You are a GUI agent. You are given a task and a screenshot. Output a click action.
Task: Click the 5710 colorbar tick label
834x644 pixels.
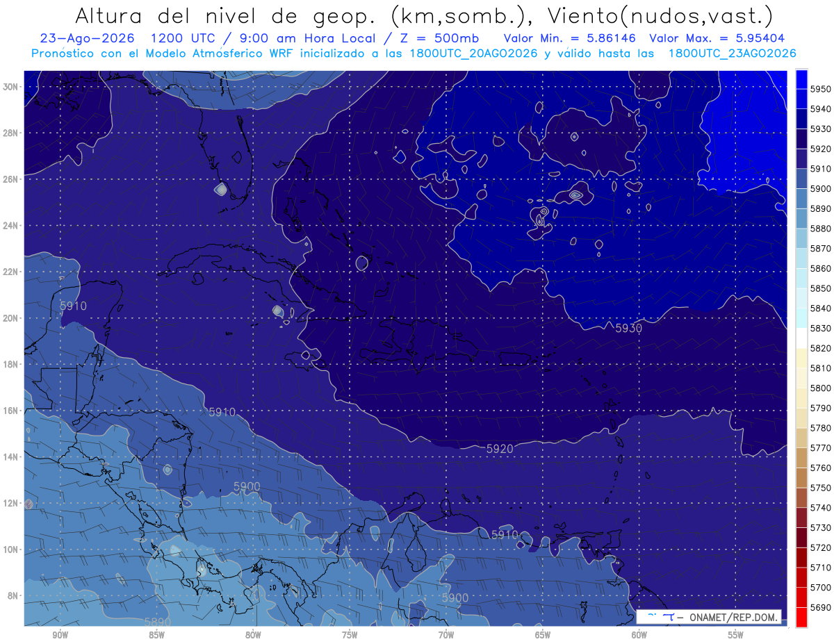[x=820, y=568]
